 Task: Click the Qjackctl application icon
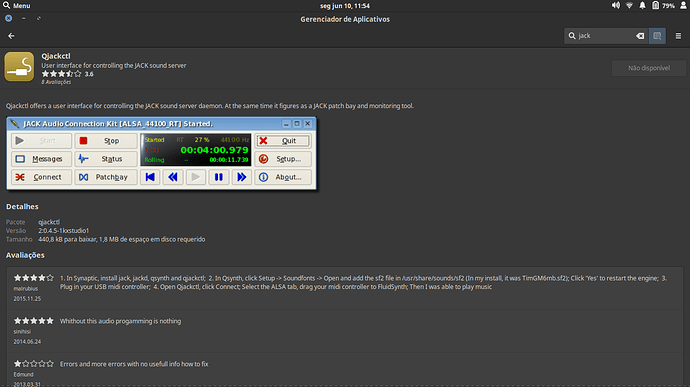[19, 66]
